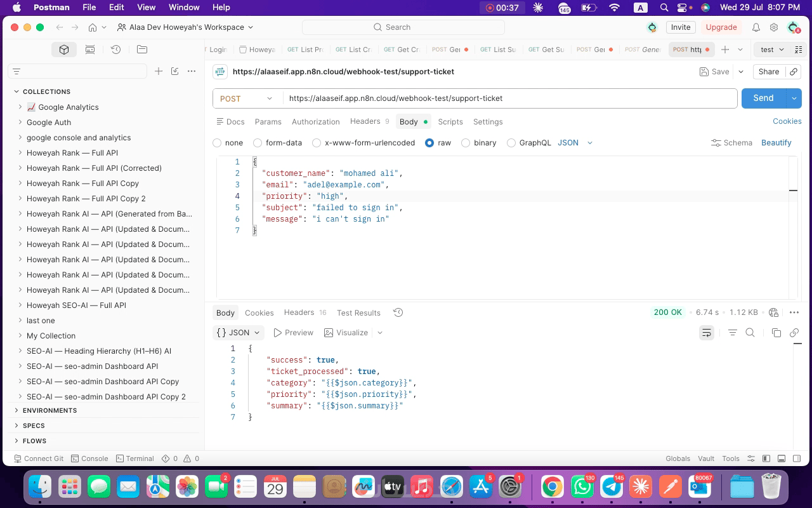The width and height of the screenshot is (812, 508).
Task: Click the response history clock icon
Action: click(x=398, y=312)
